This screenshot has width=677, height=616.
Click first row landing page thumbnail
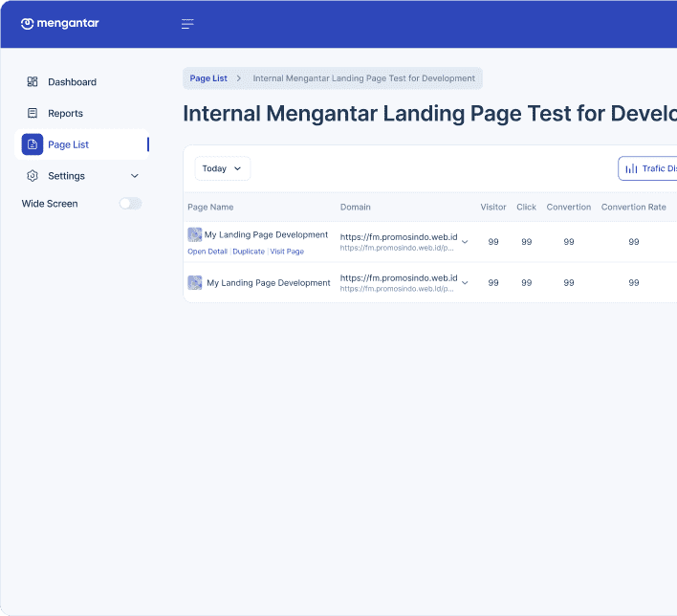coord(194,234)
